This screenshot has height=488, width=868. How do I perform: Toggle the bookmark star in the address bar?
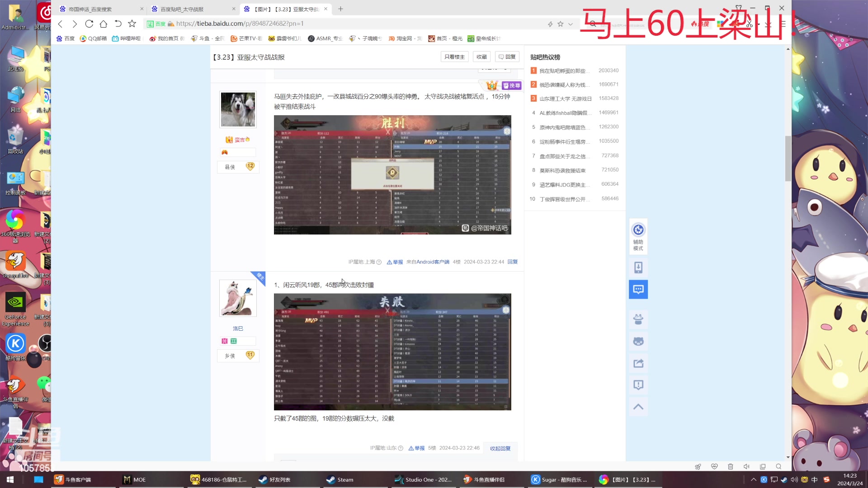pyautogui.click(x=561, y=23)
